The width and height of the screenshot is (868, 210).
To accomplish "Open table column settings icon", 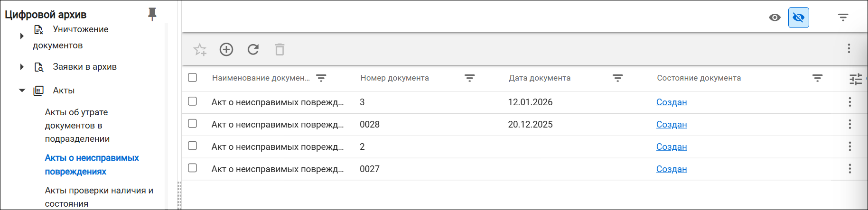I will pos(856,79).
